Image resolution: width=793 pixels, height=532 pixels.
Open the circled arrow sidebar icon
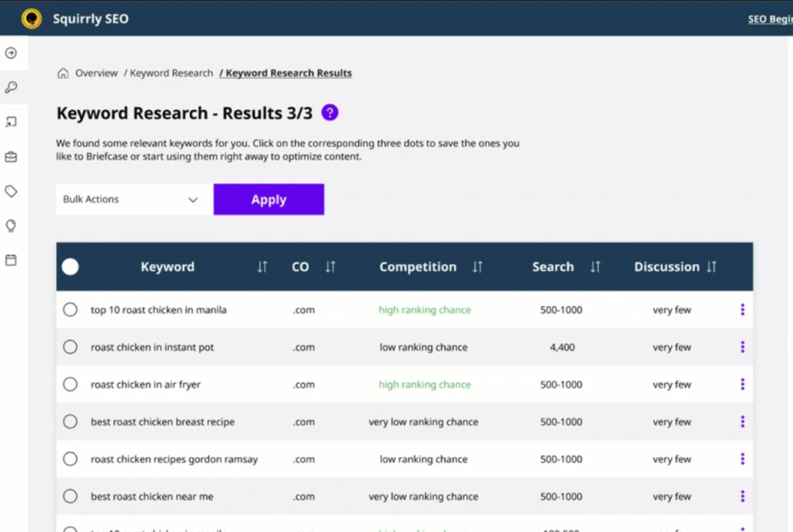11,53
